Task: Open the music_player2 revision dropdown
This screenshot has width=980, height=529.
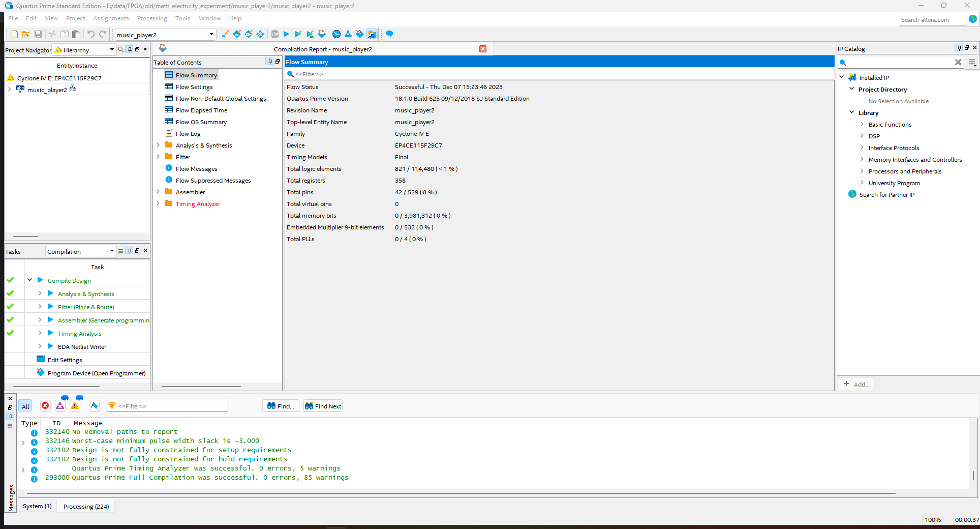Action: point(211,35)
